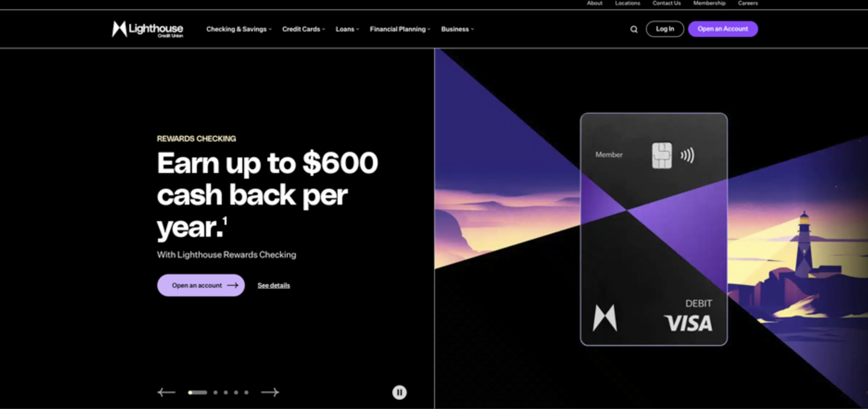
Task: Click the Log In button
Action: (665, 29)
